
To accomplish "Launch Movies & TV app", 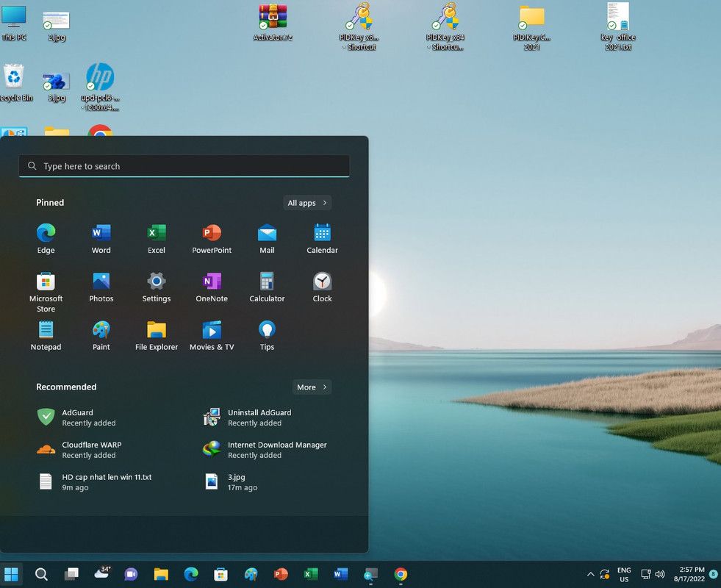I will click(x=212, y=336).
